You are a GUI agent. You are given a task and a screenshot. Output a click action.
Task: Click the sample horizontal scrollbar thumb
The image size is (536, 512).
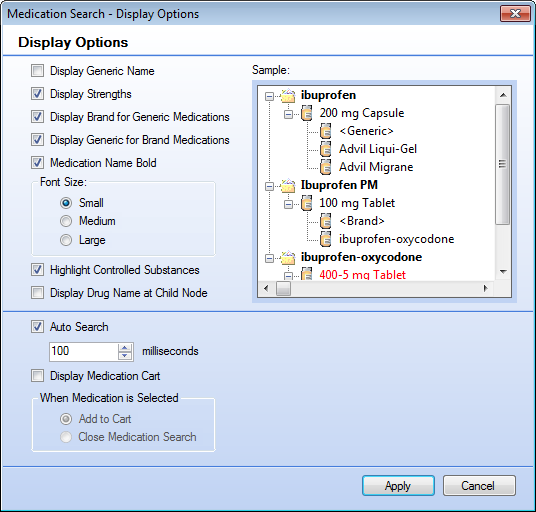tap(283, 288)
